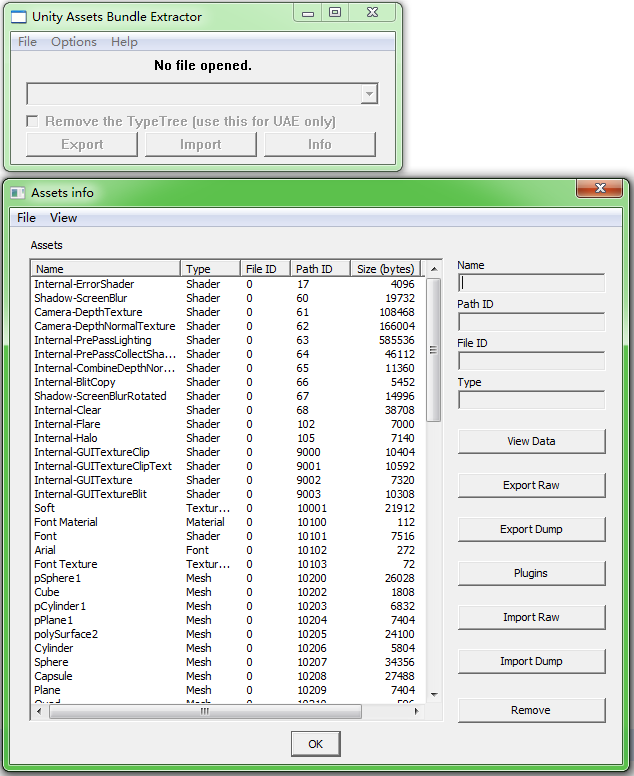Sort by the Size (bytes) column header
The image size is (634, 776).
(x=386, y=269)
